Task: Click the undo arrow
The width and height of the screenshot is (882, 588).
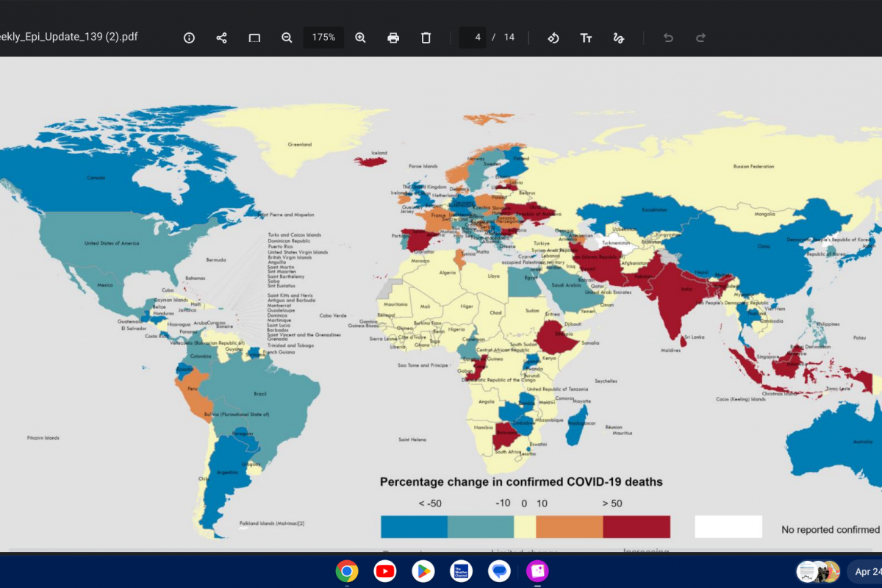Action: click(668, 37)
